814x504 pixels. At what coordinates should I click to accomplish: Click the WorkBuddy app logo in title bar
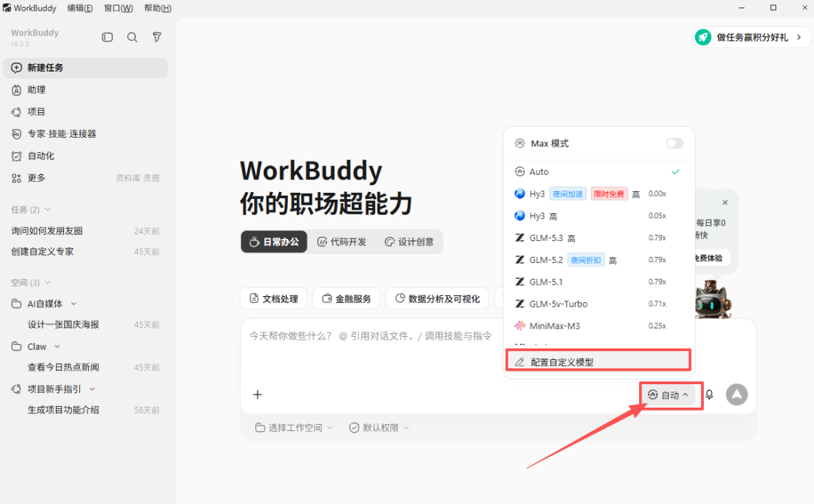tap(7, 8)
